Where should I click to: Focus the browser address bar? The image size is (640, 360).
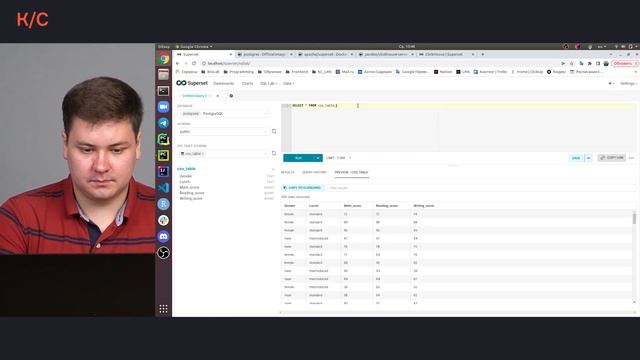380,63
